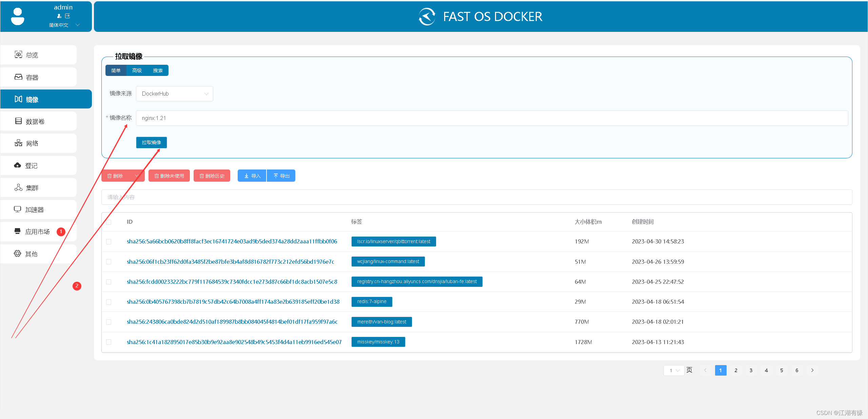This screenshot has height=419, width=868.
Task: Click the 其他 gear icon
Action: point(17,253)
